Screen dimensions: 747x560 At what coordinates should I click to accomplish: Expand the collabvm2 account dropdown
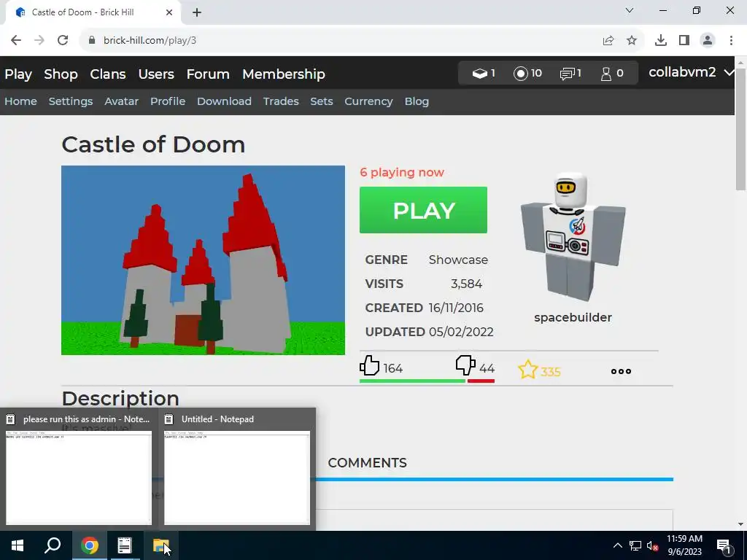(691, 72)
